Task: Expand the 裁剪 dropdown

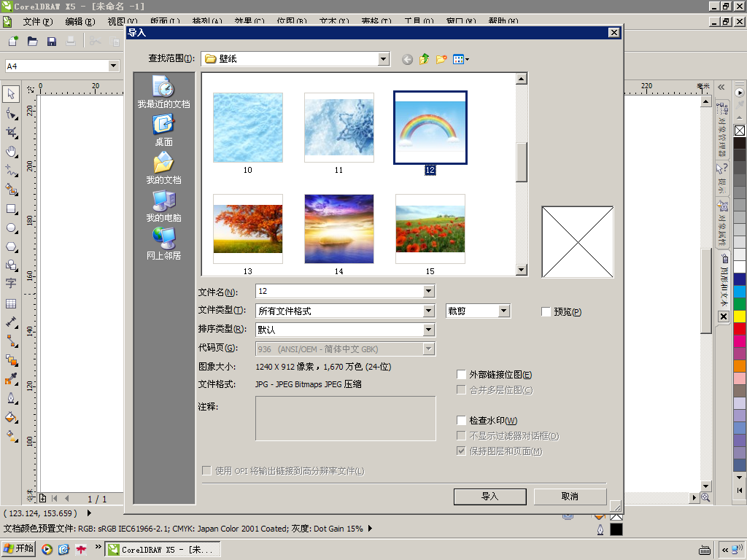Action: [x=504, y=311]
